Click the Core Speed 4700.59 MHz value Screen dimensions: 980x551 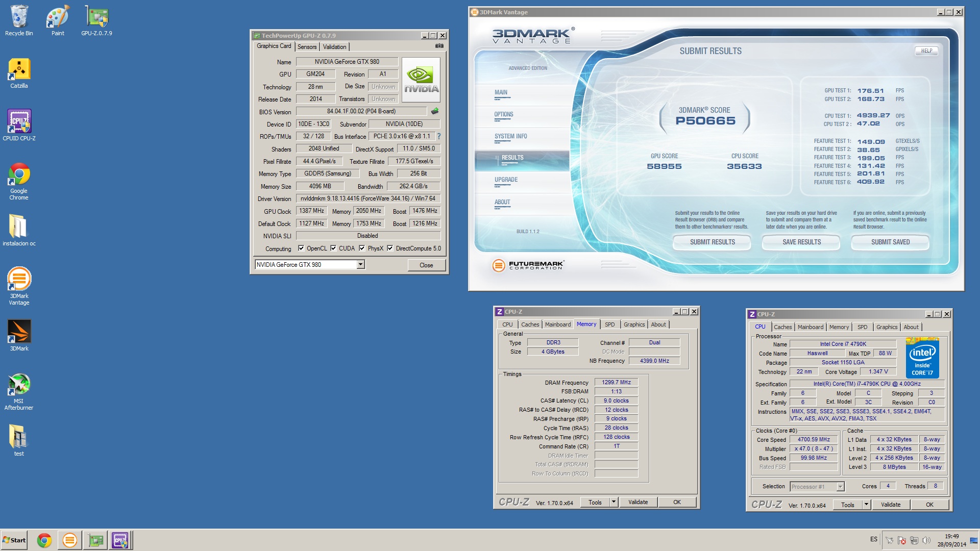point(814,439)
